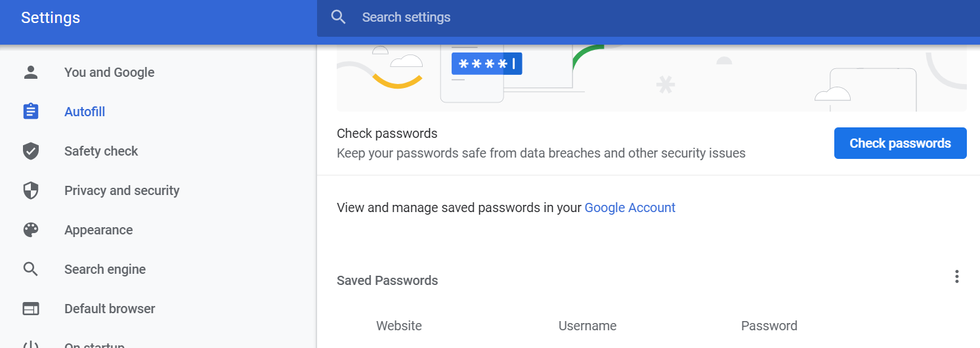
Task: Click the Appearance palette icon
Action: [31, 230]
